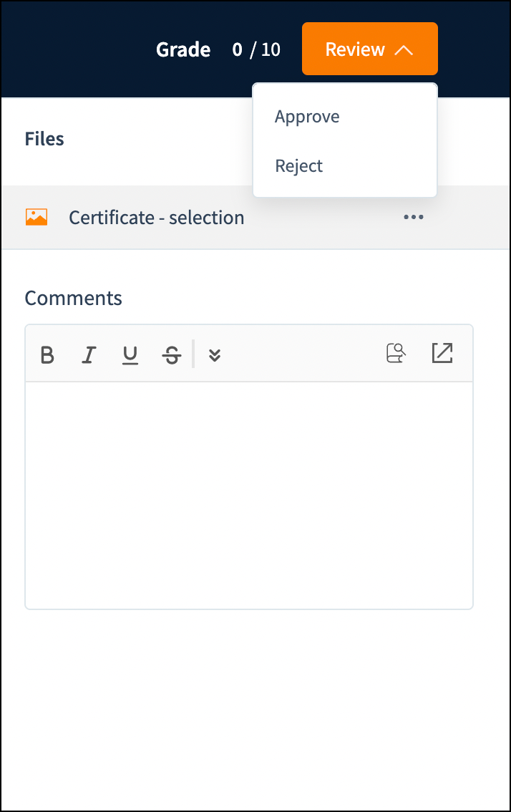Apply italic formatting in comments editor
Viewport: 511px width, 812px height.
[89, 354]
